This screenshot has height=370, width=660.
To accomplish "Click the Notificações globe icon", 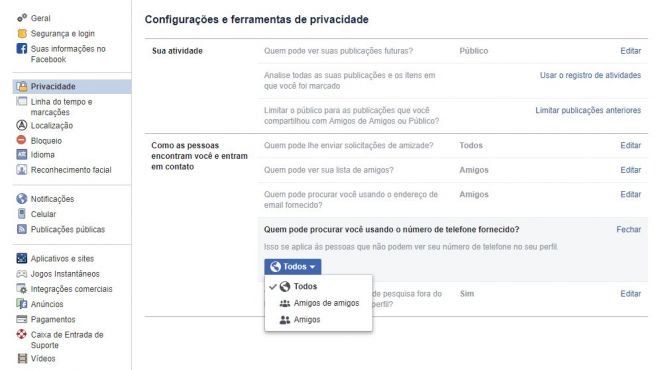I will click(x=21, y=199).
